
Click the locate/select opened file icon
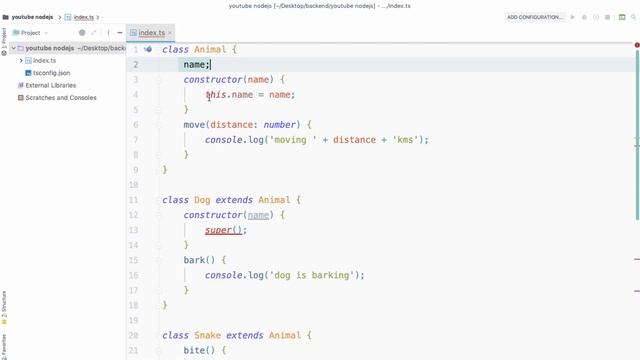point(82,33)
